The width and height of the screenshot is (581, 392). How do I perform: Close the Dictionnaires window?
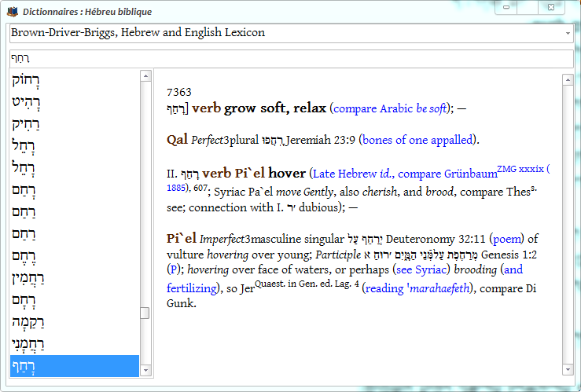pos(551,7)
